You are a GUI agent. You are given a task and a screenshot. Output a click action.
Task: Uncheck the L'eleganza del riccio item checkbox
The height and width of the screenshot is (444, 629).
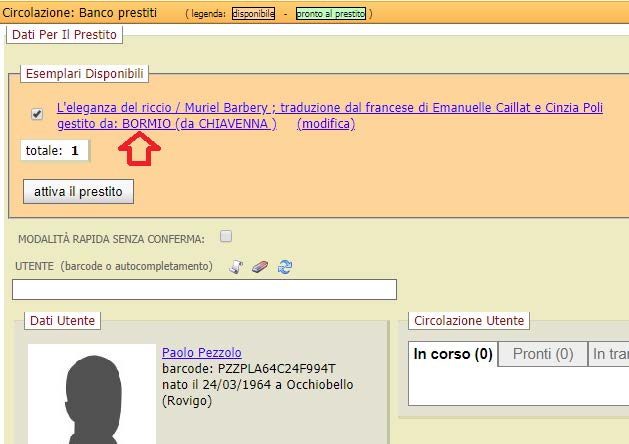click(x=37, y=114)
